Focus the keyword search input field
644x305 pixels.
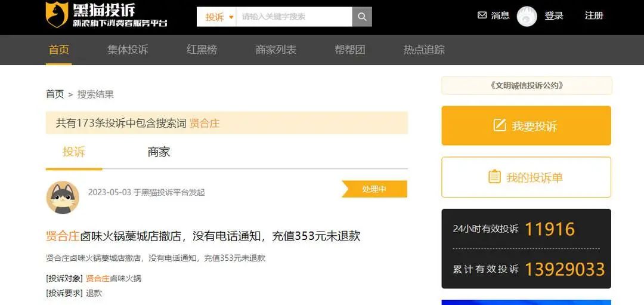[x=294, y=17]
